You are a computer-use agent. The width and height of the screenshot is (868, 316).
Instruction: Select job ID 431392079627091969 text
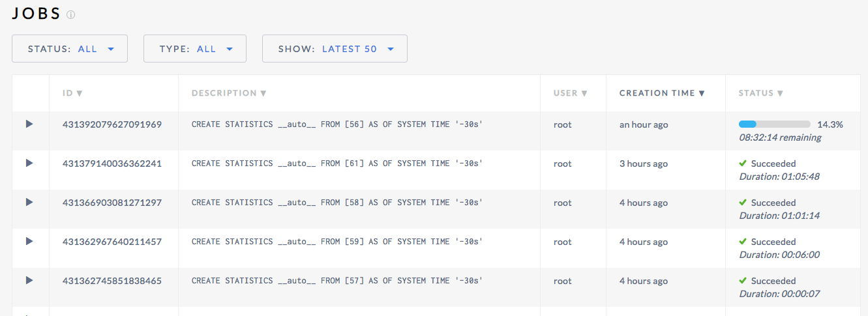coord(112,124)
